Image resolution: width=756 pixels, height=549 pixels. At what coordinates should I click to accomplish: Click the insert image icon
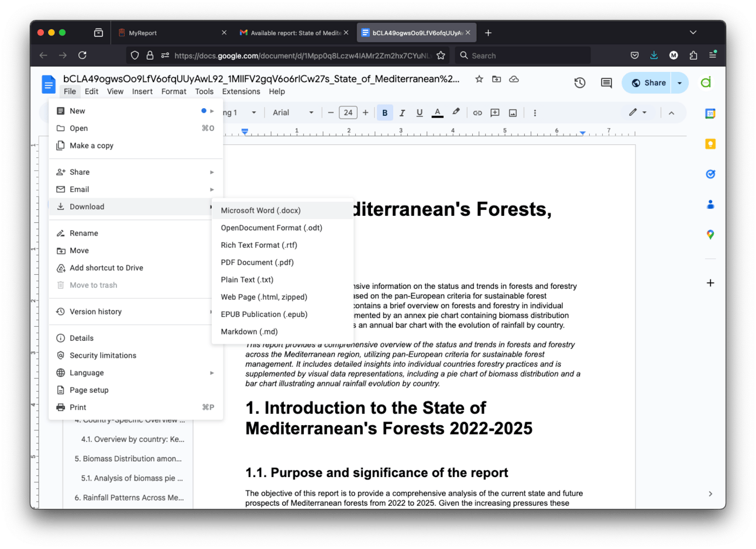point(513,113)
